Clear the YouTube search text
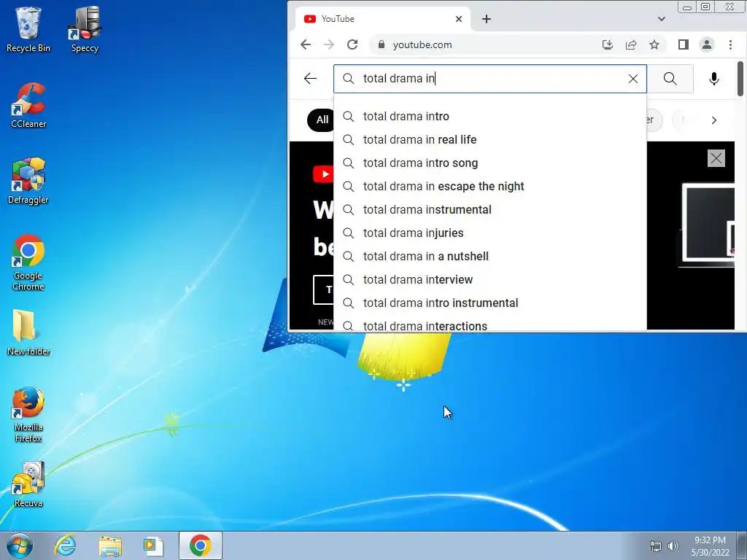 click(632, 79)
